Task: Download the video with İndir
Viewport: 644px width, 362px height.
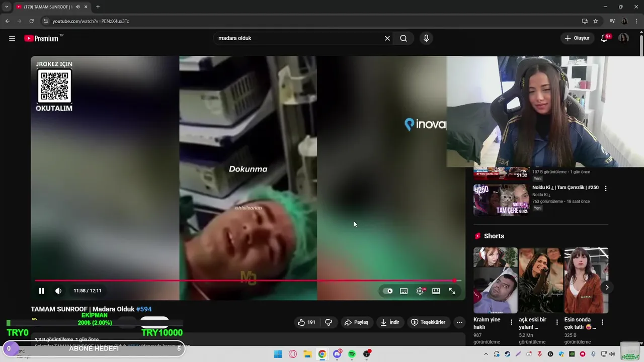Action: click(390, 322)
